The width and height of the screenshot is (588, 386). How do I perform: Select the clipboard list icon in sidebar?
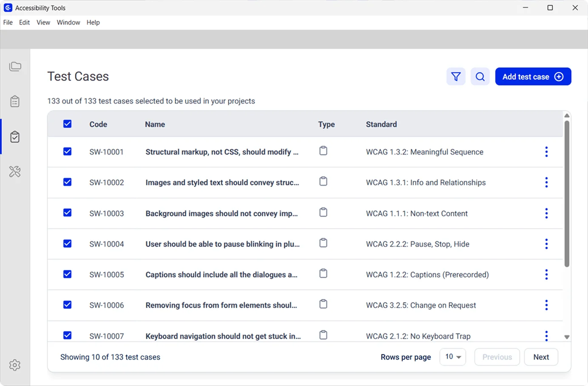coord(15,101)
